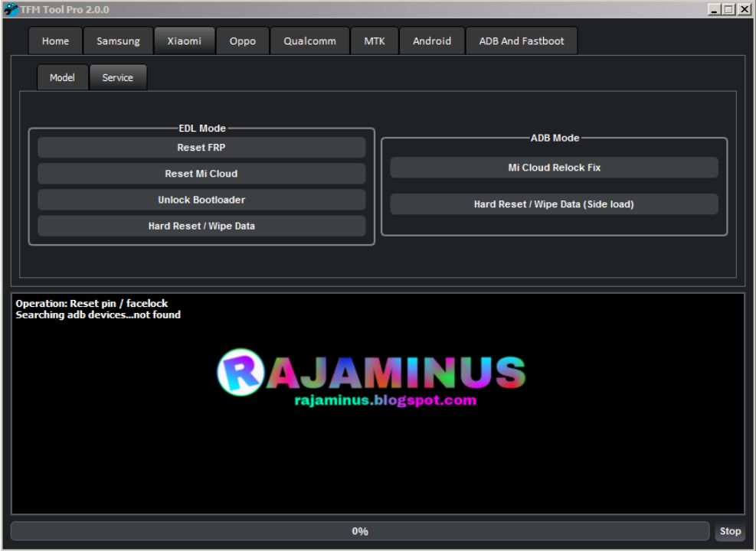Go to the Android tab
Image resolution: width=756 pixels, height=551 pixels.
click(x=431, y=41)
